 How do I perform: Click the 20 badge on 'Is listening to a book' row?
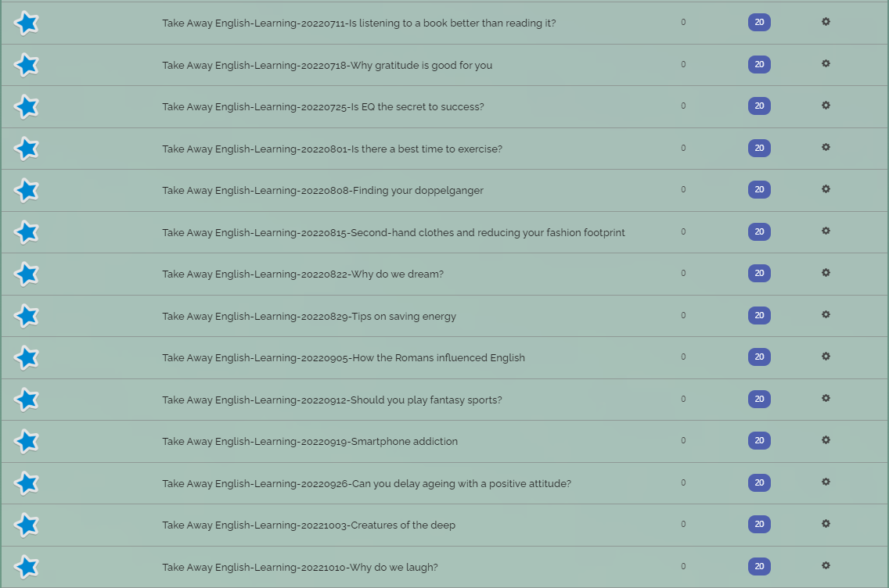pos(759,22)
